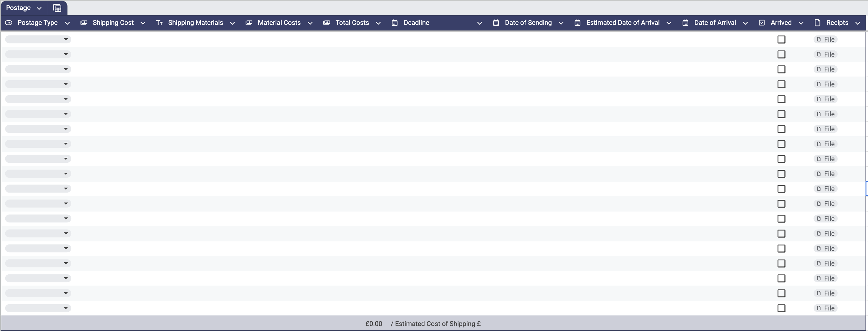Select the Date of Arrival column header
Viewport: 868px width, 331px height.
[x=715, y=23]
